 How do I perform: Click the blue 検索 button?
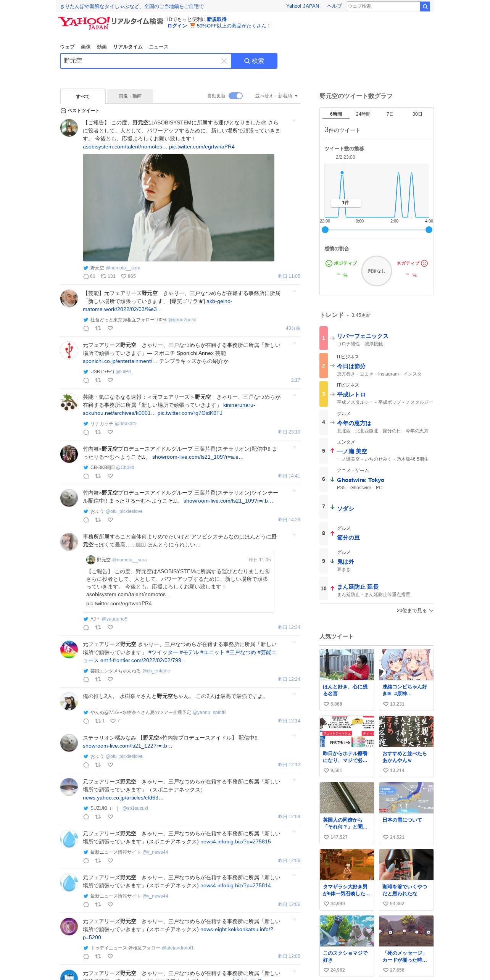(x=254, y=61)
